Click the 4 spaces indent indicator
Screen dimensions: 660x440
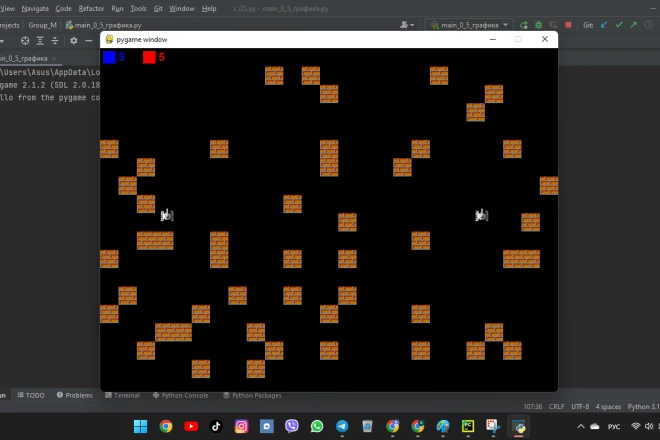[x=608, y=407]
